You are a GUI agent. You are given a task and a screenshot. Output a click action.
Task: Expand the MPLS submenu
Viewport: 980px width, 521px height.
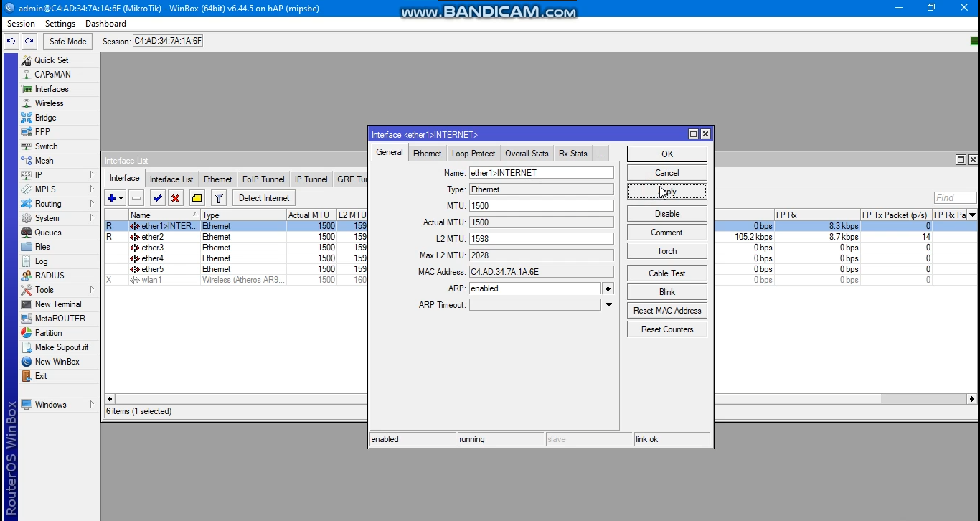tap(92, 189)
